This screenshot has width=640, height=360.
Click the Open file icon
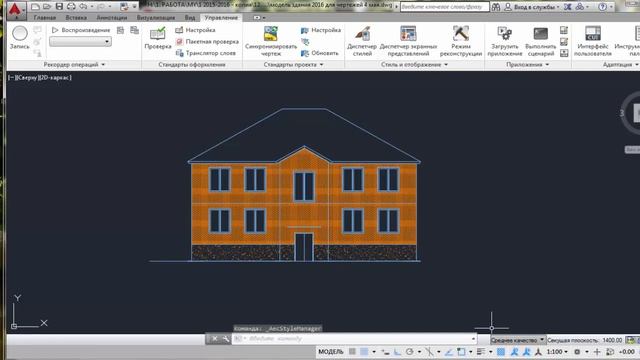tap(47, 7)
